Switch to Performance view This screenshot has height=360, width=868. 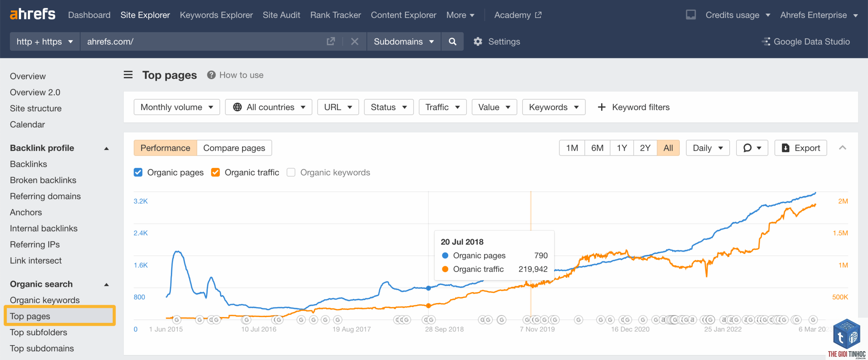click(165, 148)
